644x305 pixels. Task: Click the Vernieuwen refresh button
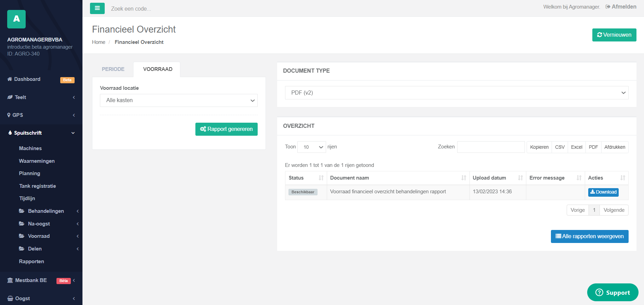point(614,35)
